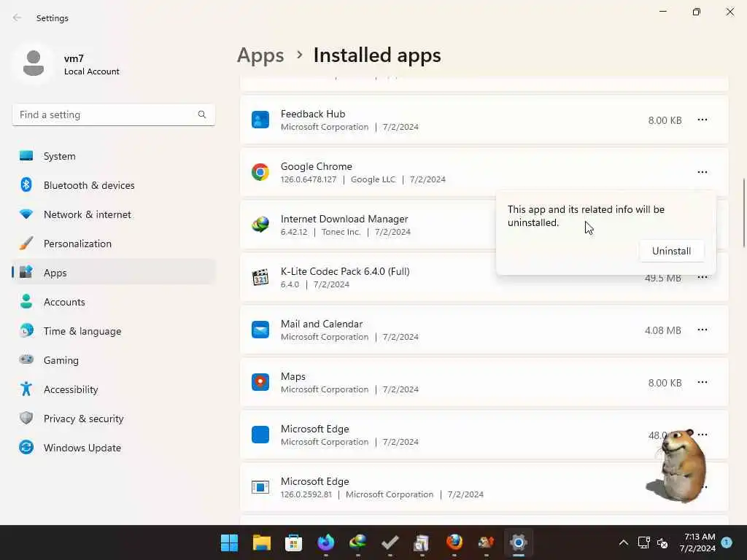Open Microsoft Store from the taskbar
This screenshot has width=747, height=560.
click(293, 542)
